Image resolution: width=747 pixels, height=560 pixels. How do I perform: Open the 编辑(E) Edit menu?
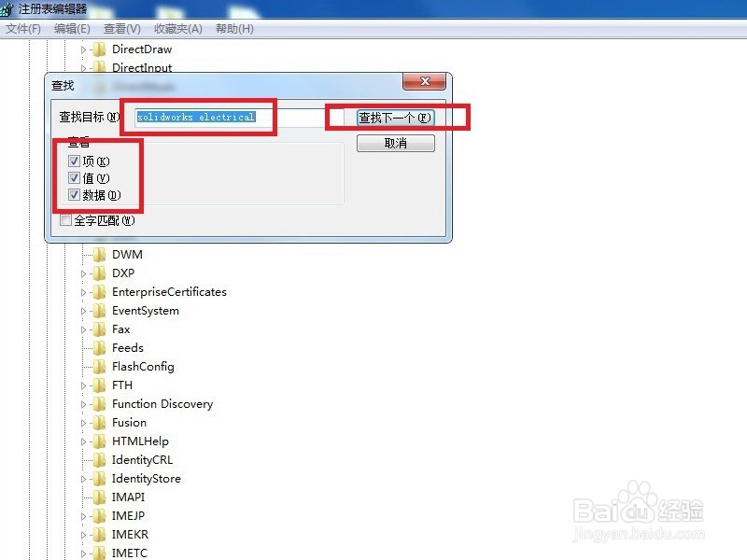pos(72,29)
